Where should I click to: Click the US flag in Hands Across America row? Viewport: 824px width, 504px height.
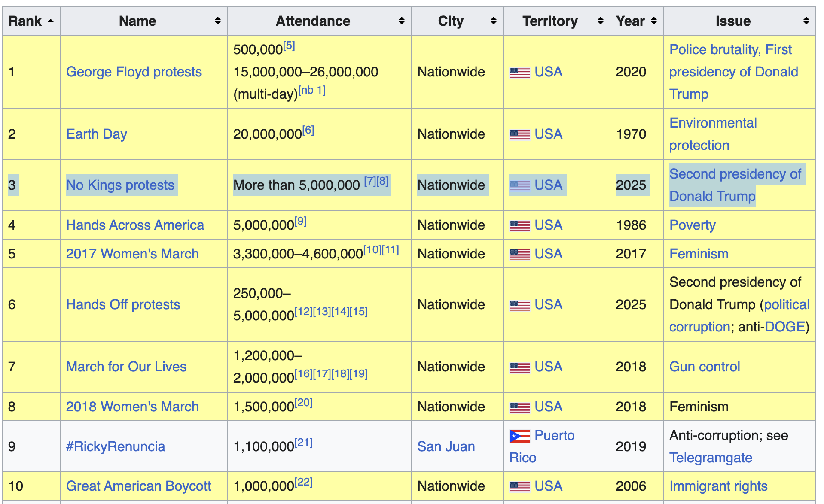[520, 226]
